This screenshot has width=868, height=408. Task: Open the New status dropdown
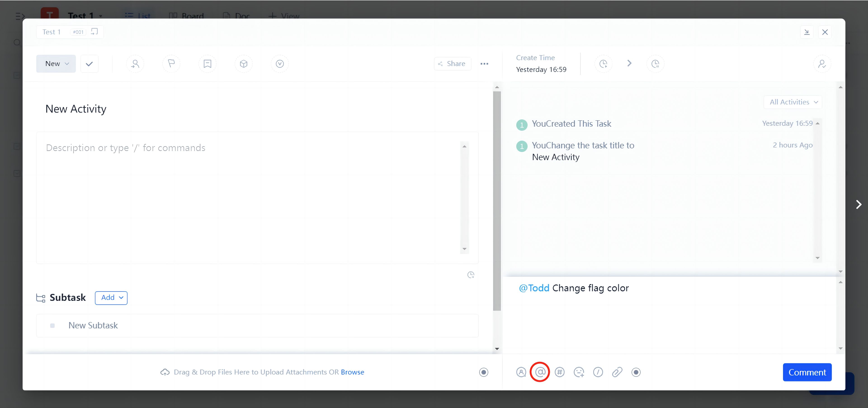pyautogui.click(x=56, y=64)
